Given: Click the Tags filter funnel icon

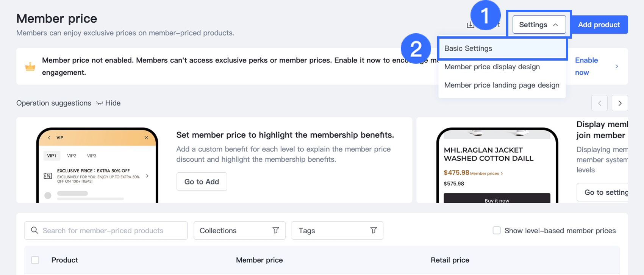Looking at the screenshot, I should coord(374,230).
